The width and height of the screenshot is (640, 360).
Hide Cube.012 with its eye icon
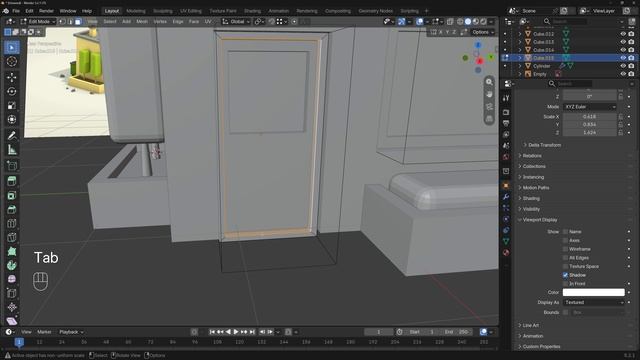click(x=623, y=34)
